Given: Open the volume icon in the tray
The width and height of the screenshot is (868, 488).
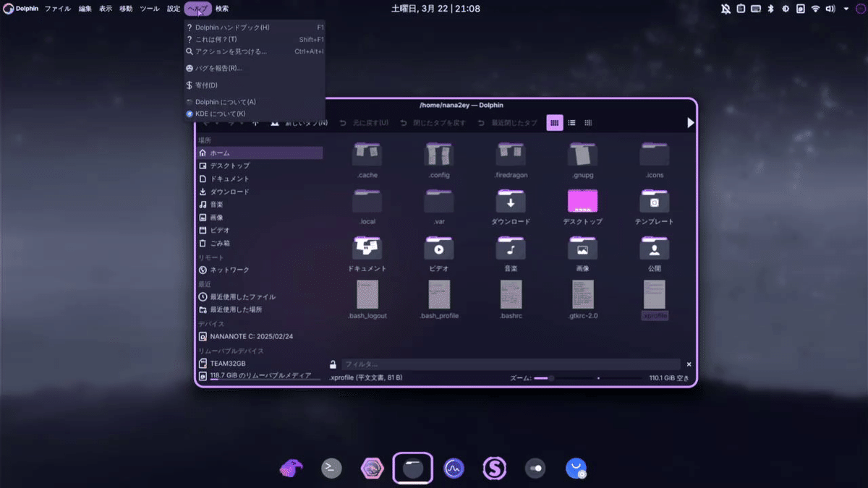Looking at the screenshot, I should pyautogui.click(x=830, y=9).
